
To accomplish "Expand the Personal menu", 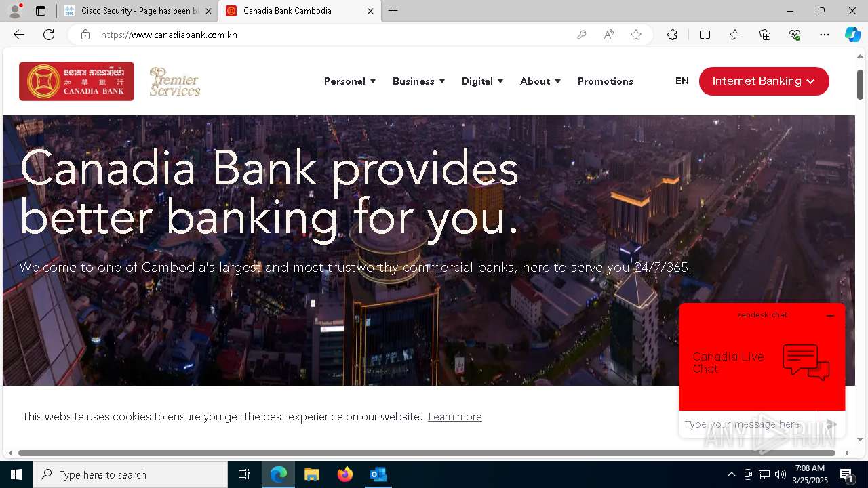I will [x=350, y=81].
